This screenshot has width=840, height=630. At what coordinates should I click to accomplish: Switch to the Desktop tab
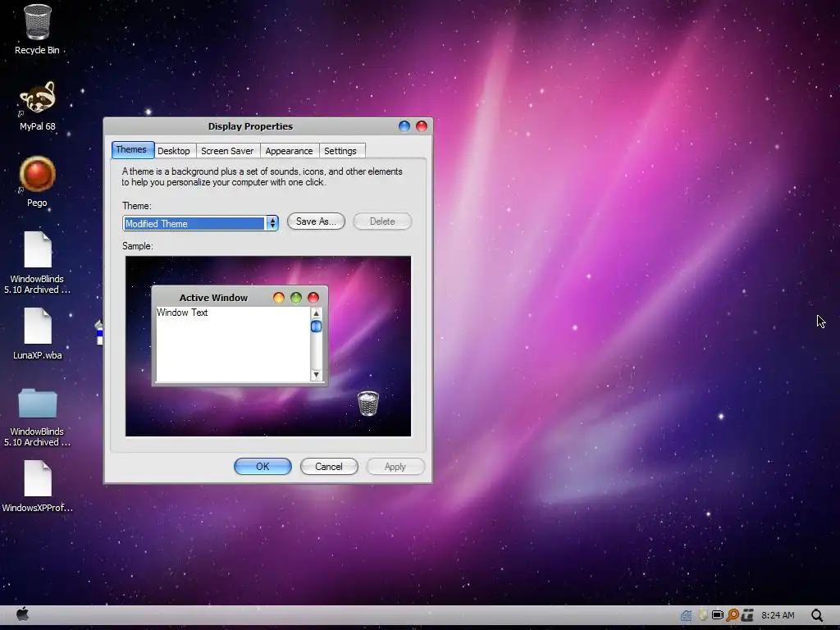pyautogui.click(x=174, y=151)
